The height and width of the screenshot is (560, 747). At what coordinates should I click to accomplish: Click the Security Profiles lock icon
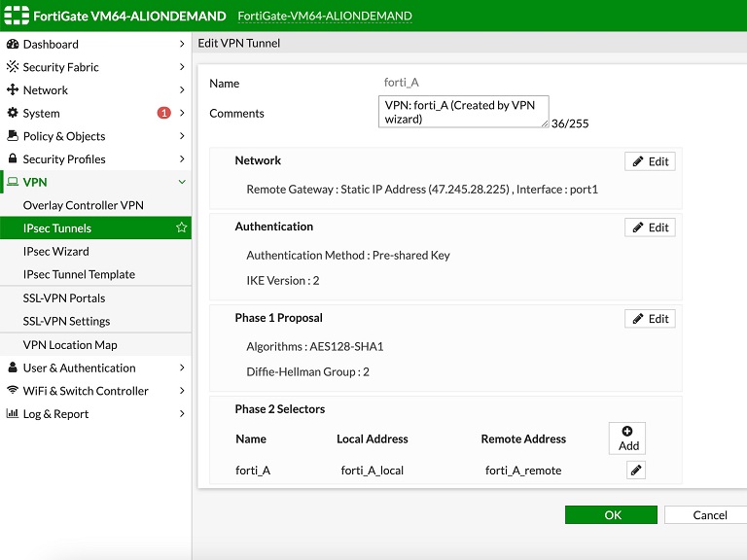(x=13, y=159)
